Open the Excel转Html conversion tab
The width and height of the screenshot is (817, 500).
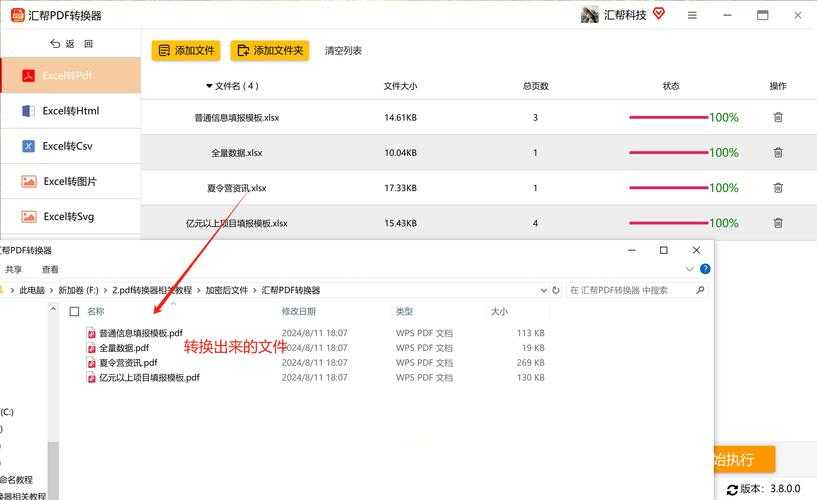pyautogui.click(x=71, y=111)
